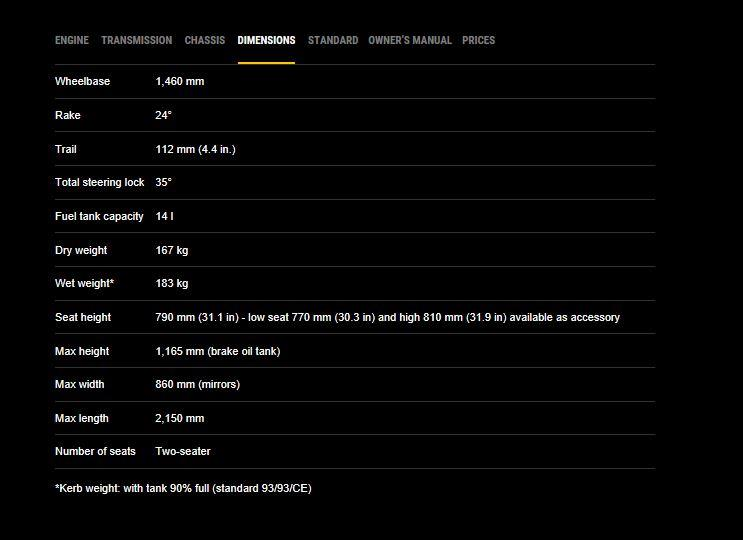Click the Trail 112 mm value
This screenshot has height=540, width=743.
tap(195, 149)
